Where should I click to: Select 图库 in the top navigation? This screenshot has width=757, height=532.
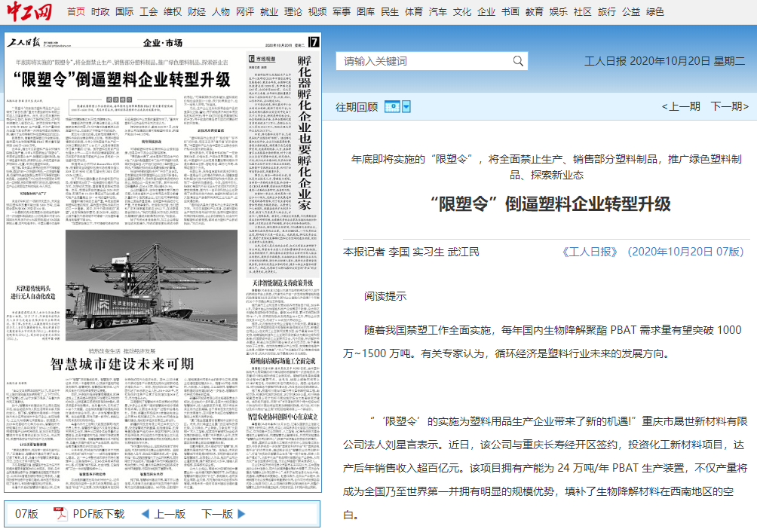[x=366, y=11]
